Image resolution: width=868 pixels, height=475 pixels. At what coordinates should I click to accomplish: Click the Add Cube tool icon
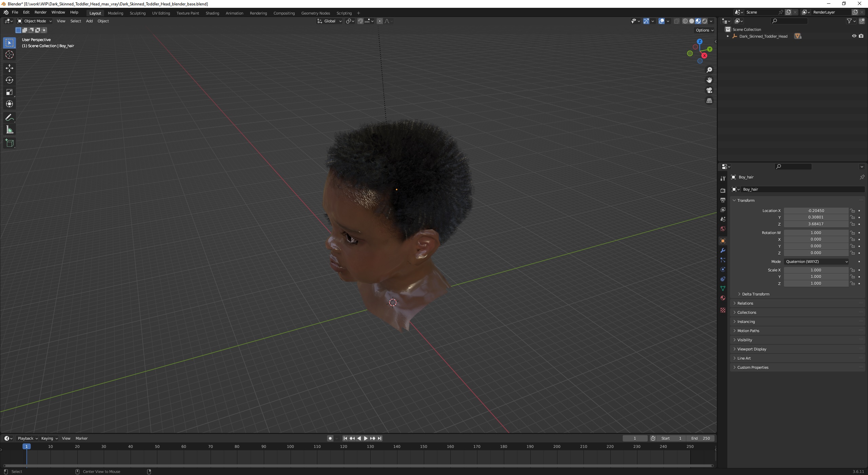point(9,143)
